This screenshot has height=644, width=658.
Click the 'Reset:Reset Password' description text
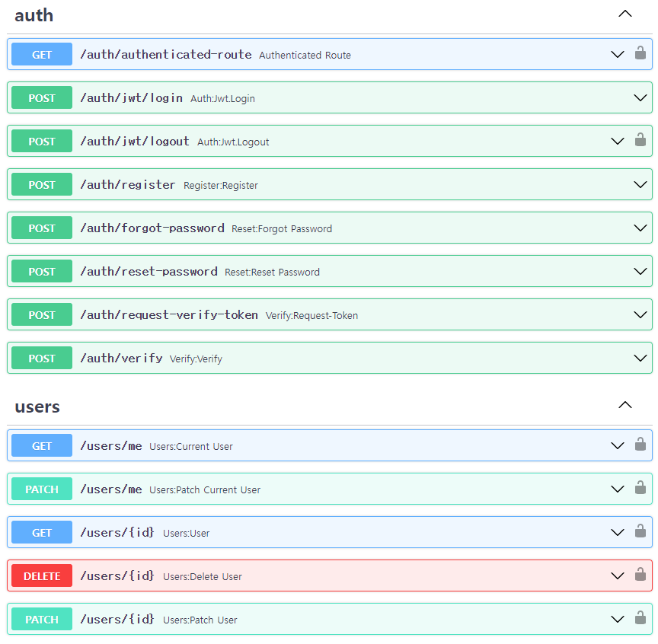pos(272,273)
